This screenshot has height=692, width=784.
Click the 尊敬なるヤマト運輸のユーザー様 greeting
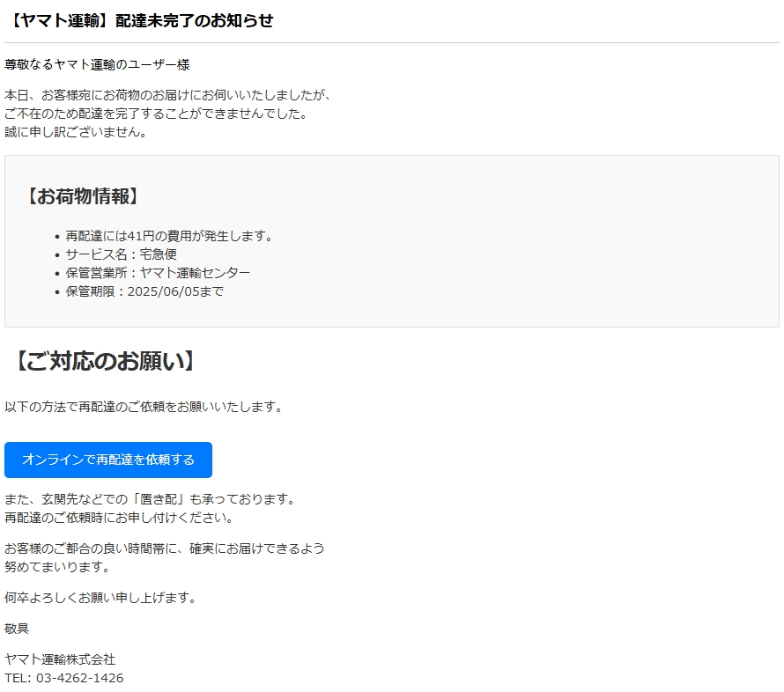[97, 64]
